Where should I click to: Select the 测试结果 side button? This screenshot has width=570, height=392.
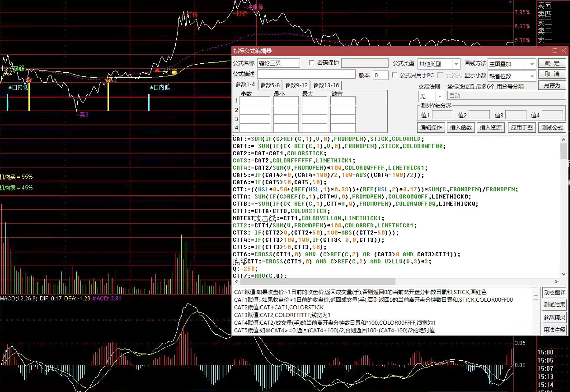point(554,305)
